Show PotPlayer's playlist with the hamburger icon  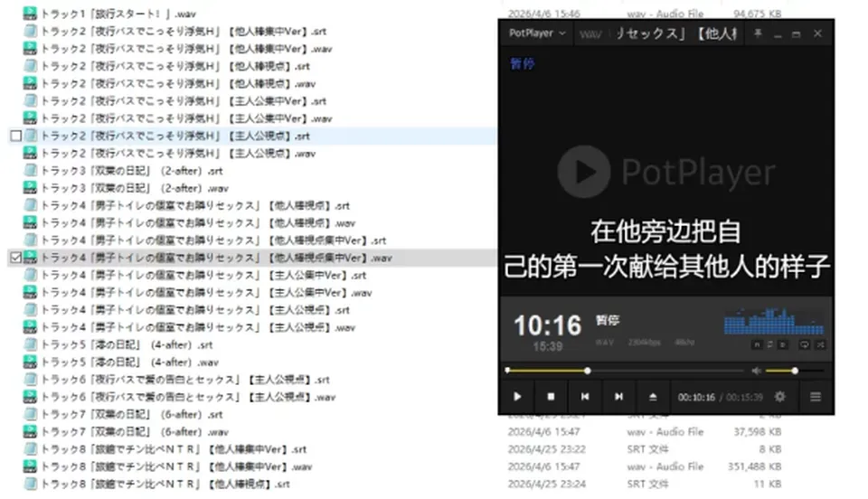(x=816, y=397)
